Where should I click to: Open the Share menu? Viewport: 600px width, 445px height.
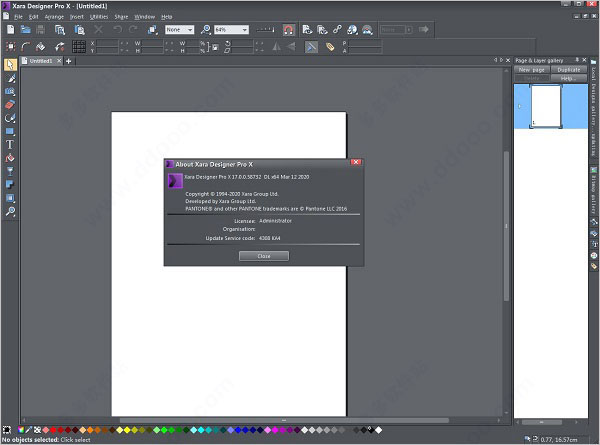[121, 17]
